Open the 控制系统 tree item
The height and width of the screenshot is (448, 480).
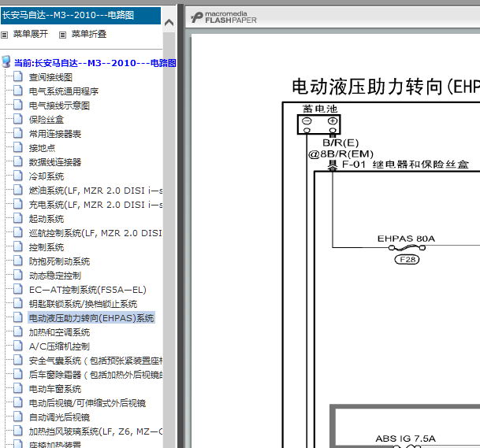click(47, 247)
